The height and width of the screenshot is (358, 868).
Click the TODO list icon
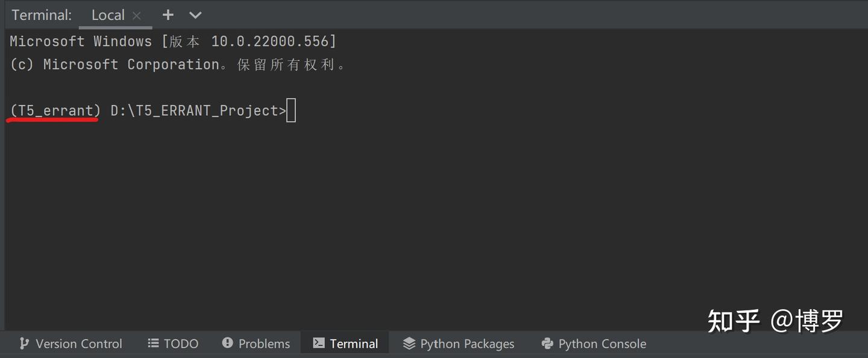pyautogui.click(x=154, y=344)
